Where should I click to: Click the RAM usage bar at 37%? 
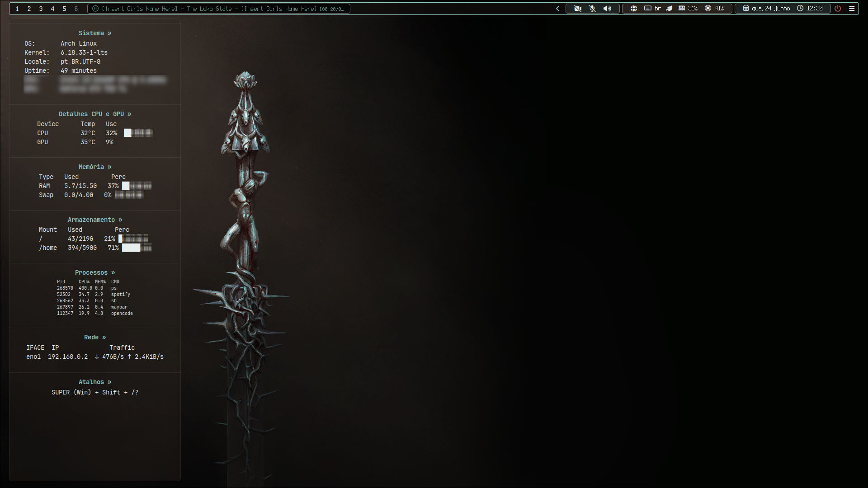tap(137, 186)
